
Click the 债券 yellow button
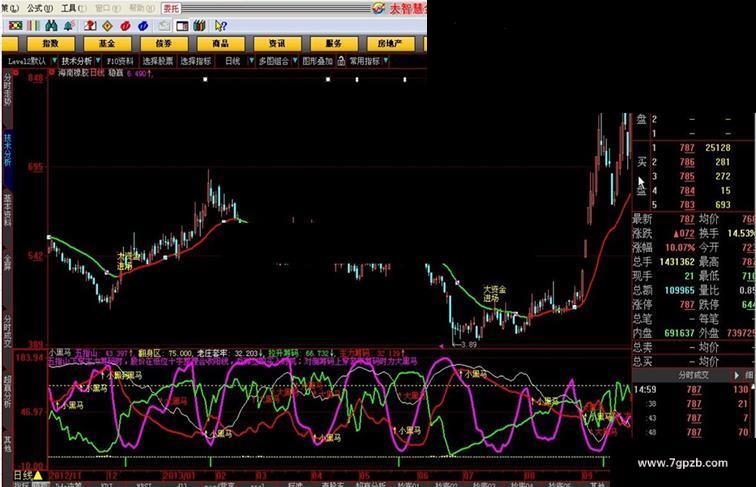coord(164,43)
